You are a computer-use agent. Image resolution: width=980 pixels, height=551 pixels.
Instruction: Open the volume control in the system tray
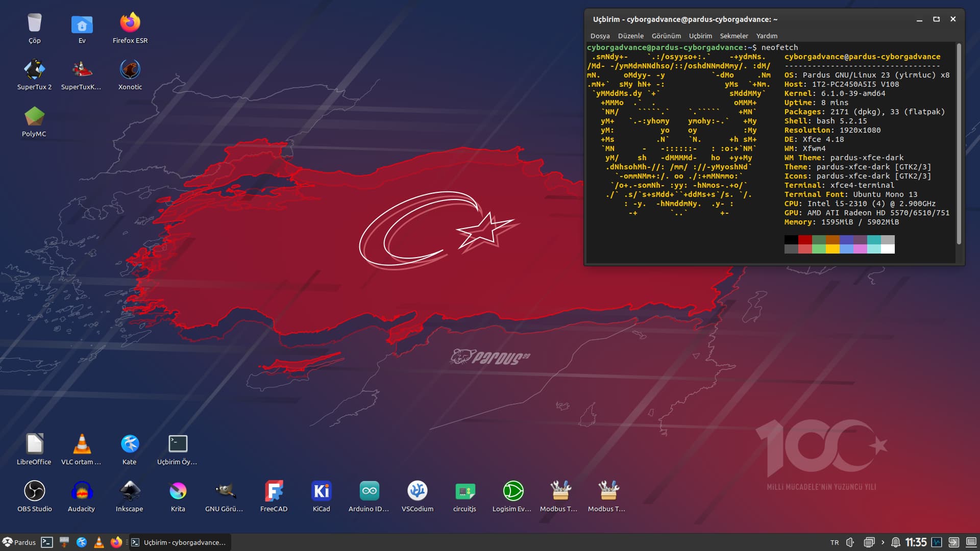[850, 542]
